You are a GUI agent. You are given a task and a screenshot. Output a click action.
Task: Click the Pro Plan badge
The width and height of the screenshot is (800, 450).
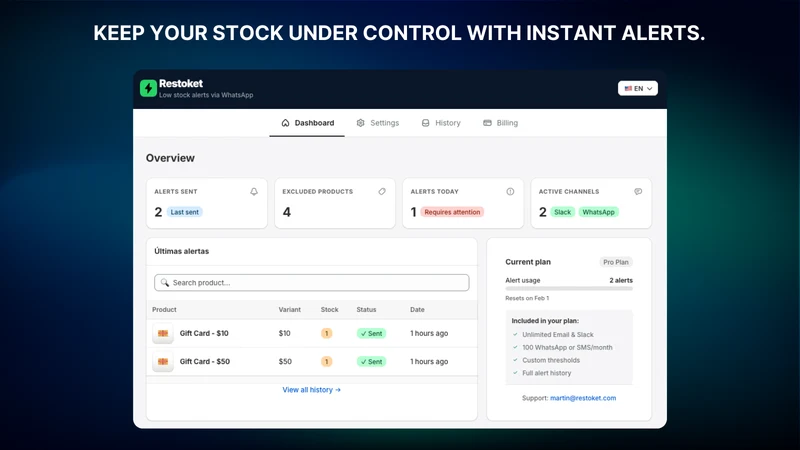click(616, 262)
